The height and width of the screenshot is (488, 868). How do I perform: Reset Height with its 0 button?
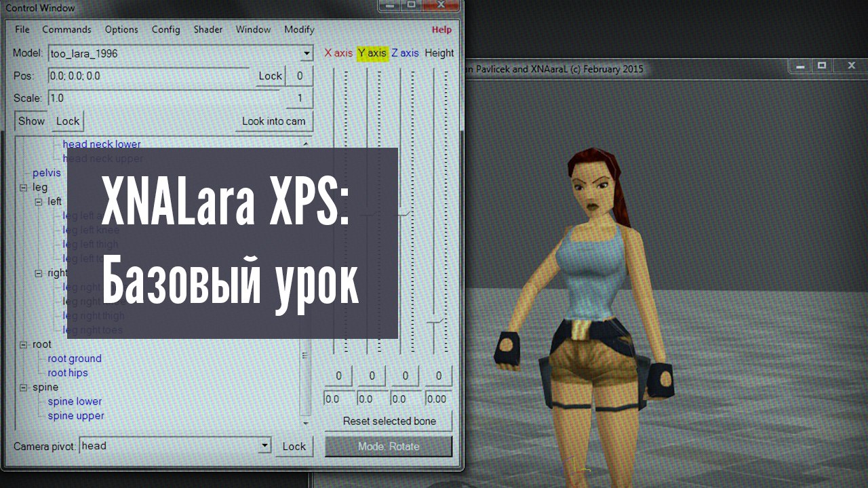click(439, 375)
